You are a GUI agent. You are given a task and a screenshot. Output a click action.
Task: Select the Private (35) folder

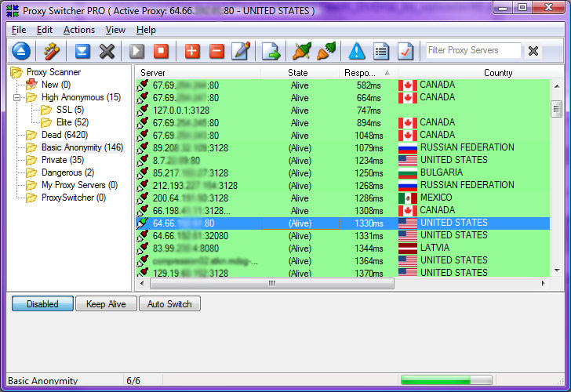(x=63, y=160)
